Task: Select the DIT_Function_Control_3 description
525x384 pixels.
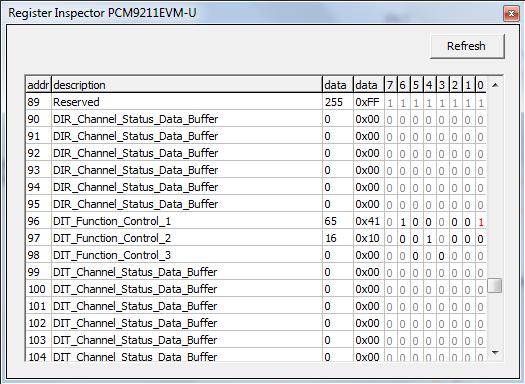Action: (x=186, y=255)
